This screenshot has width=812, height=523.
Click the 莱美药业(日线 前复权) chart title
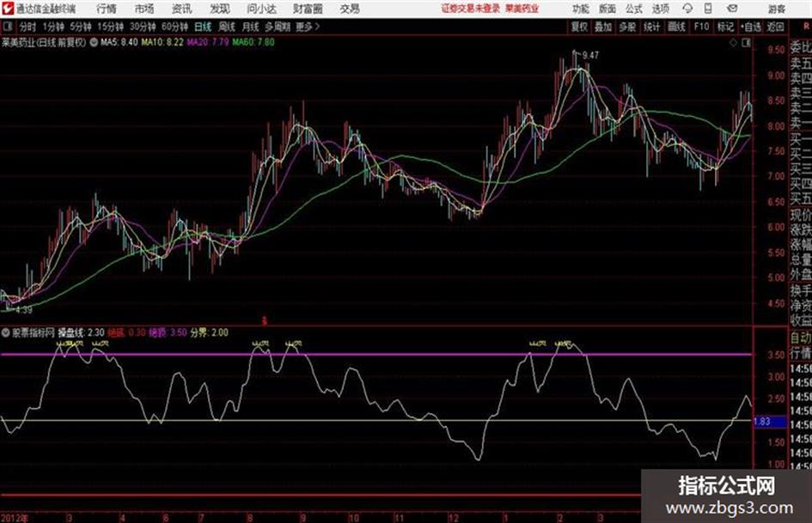[x=44, y=42]
